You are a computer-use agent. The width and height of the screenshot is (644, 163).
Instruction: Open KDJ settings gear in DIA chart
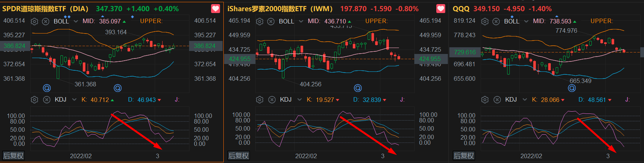coord(34,100)
